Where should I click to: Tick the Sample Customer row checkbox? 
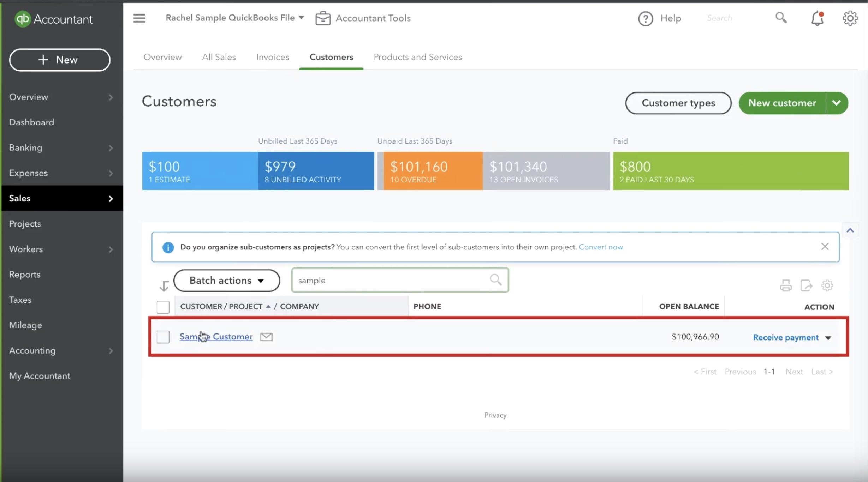(163, 337)
